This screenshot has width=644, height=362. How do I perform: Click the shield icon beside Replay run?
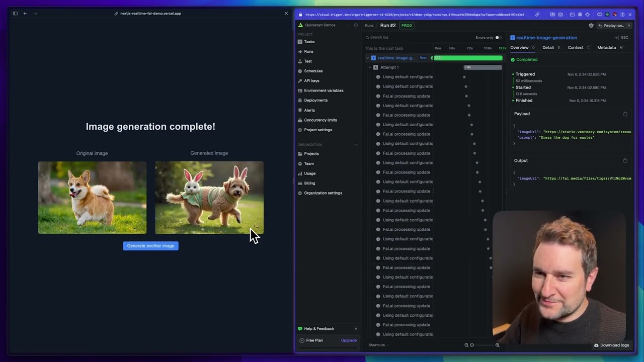(x=591, y=25)
